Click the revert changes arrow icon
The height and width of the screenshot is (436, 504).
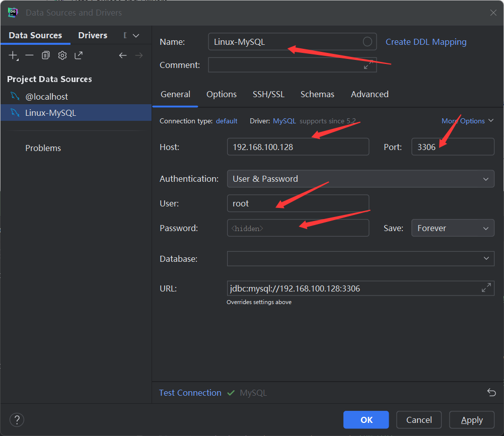491,392
